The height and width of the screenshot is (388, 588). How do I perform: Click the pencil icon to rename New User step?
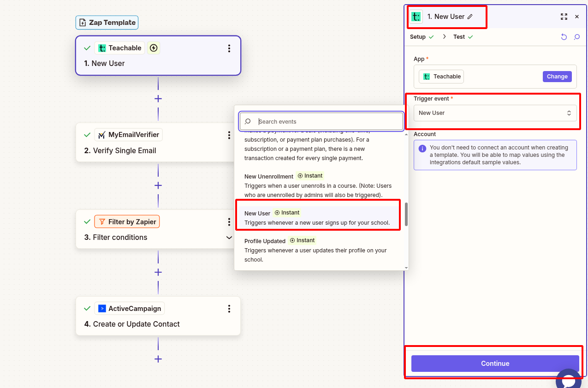(470, 17)
